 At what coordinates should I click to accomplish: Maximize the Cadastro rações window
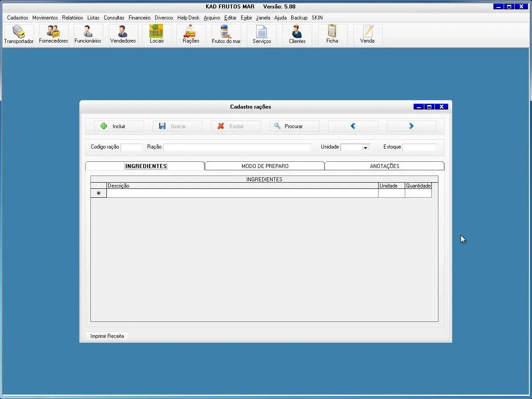[x=430, y=107]
